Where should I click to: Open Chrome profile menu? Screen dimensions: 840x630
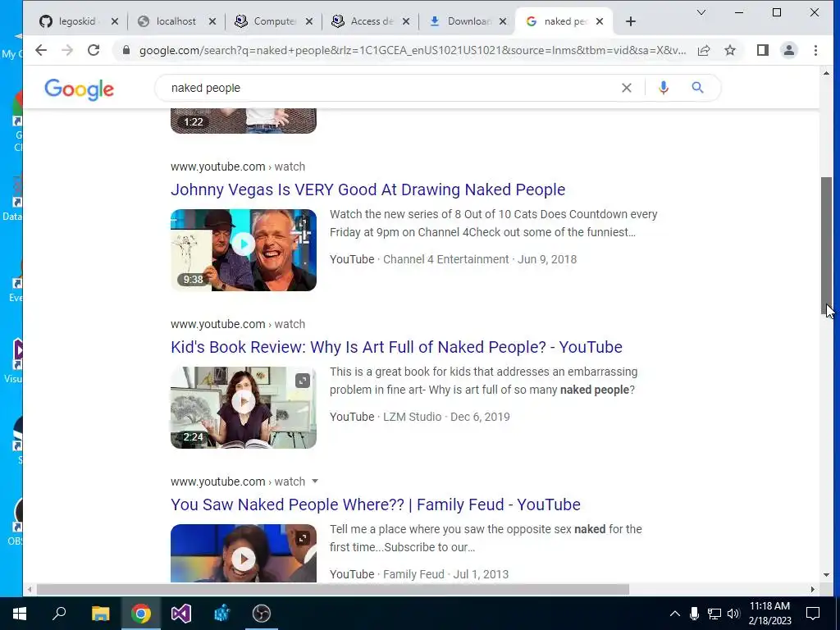(x=788, y=50)
